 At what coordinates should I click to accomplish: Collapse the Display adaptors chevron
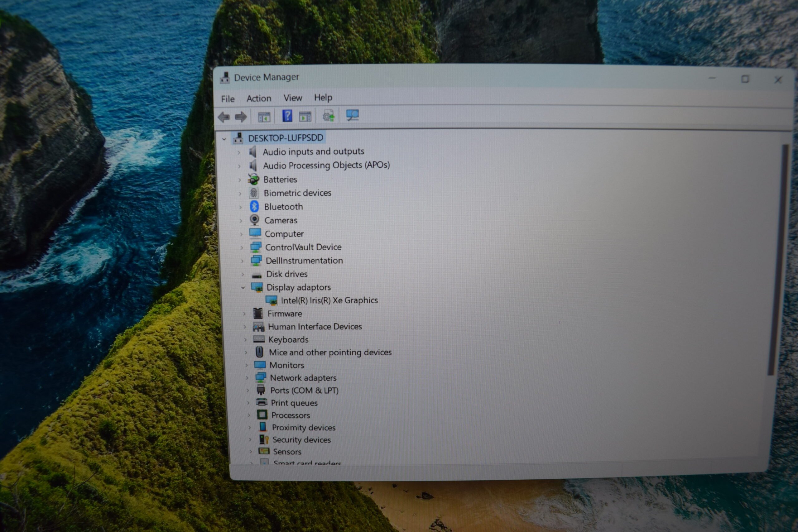coord(243,288)
